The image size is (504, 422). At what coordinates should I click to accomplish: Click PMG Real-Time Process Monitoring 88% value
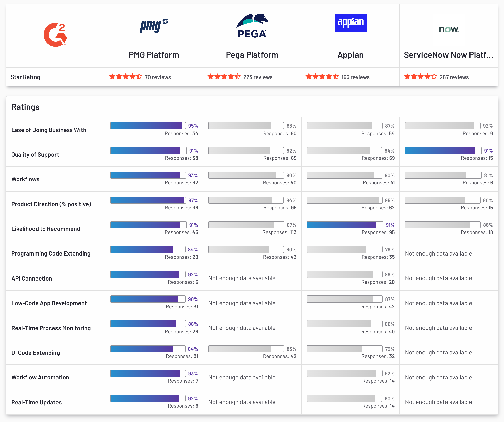click(193, 324)
